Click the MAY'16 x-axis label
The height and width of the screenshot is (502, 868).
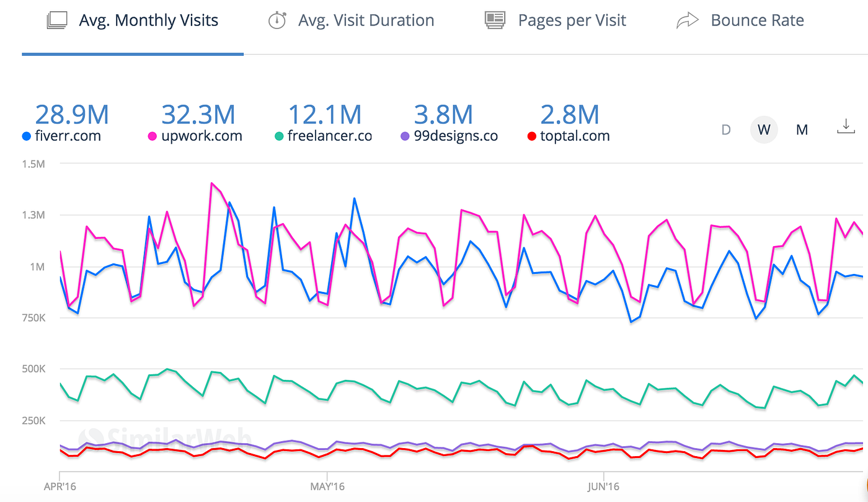point(327,486)
